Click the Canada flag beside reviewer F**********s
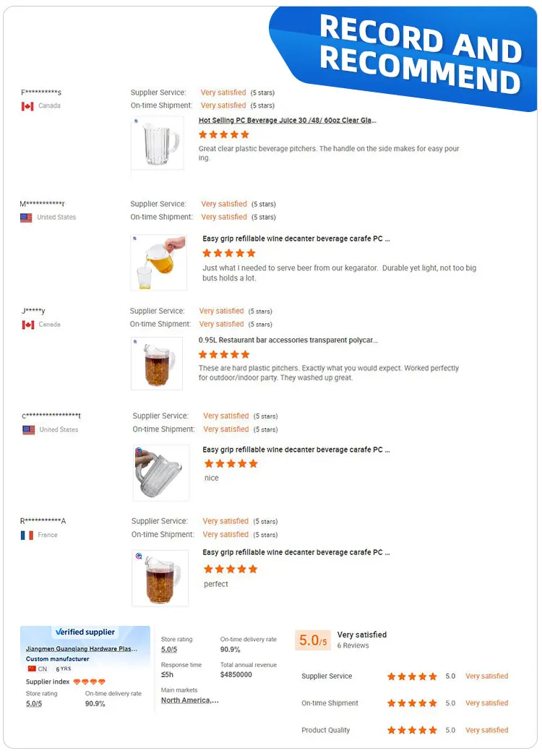 point(27,106)
